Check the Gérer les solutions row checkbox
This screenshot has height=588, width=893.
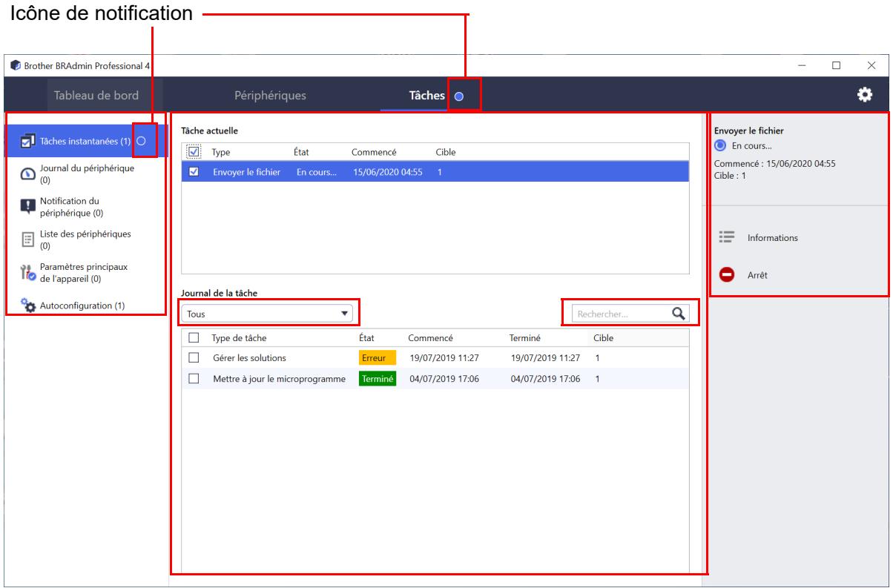click(x=194, y=358)
